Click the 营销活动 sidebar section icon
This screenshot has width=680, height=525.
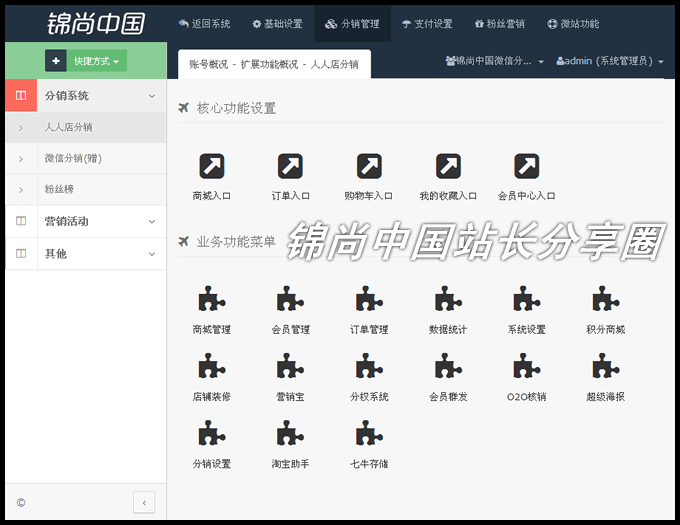21,221
